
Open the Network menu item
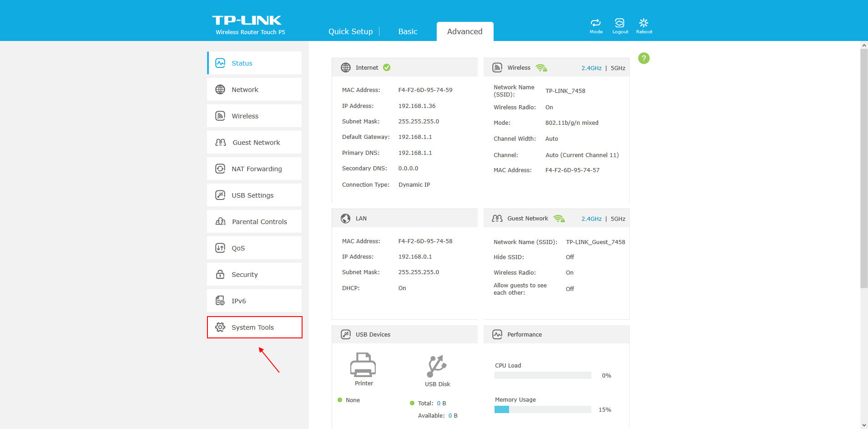254,89
